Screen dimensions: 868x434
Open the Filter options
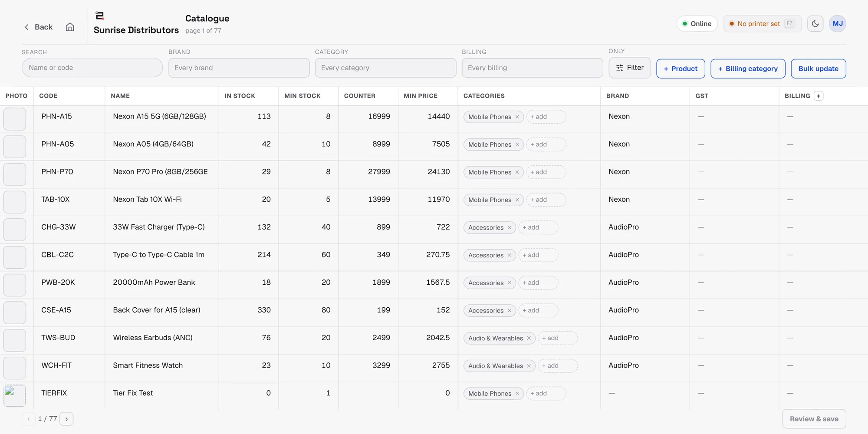click(x=629, y=68)
